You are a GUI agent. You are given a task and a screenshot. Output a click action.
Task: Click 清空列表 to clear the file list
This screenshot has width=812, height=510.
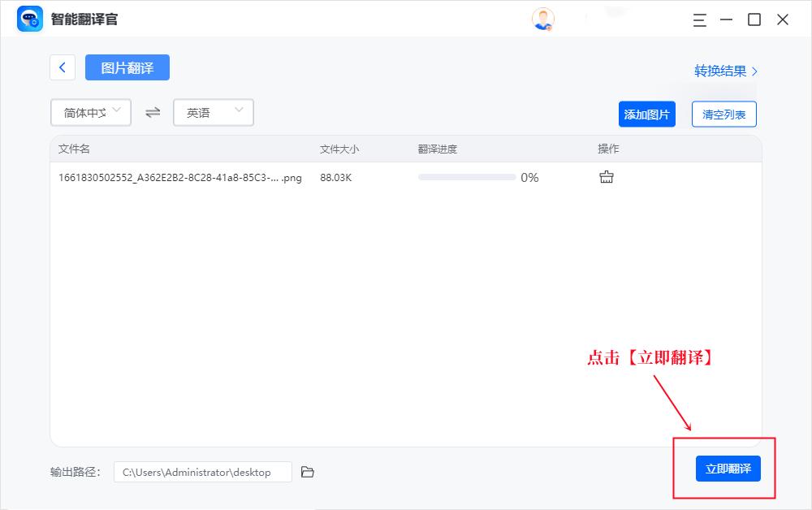[x=723, y=114]
